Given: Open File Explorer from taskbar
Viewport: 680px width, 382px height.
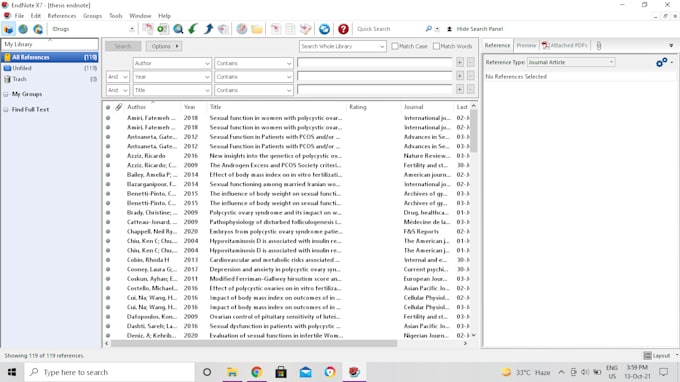Looking at the screenshot, I should tap(232, 372).
